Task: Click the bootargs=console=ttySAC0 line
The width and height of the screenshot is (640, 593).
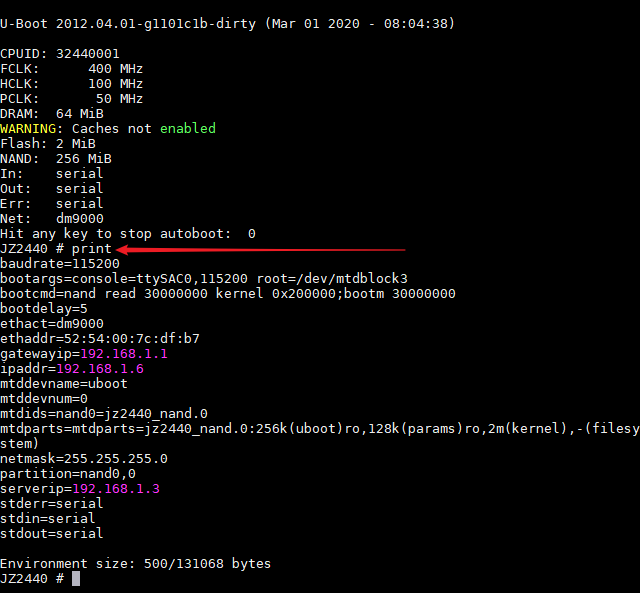Action: coord(204,279)
